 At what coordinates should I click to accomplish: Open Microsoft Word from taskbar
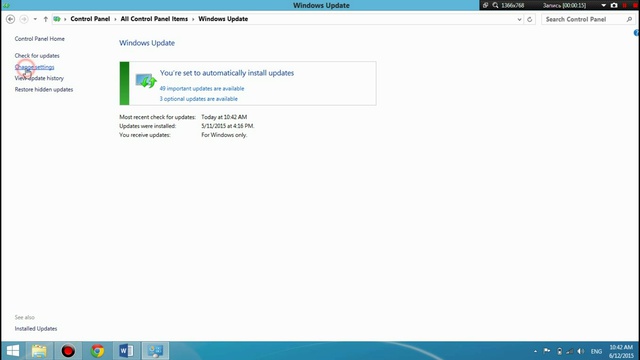click(x=127, y=351)
